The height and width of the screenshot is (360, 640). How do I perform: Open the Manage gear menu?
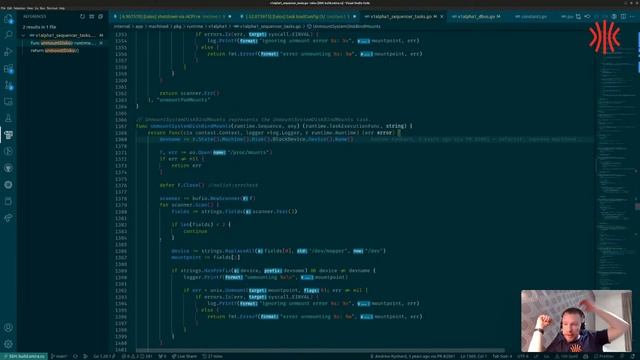(8, 344)
